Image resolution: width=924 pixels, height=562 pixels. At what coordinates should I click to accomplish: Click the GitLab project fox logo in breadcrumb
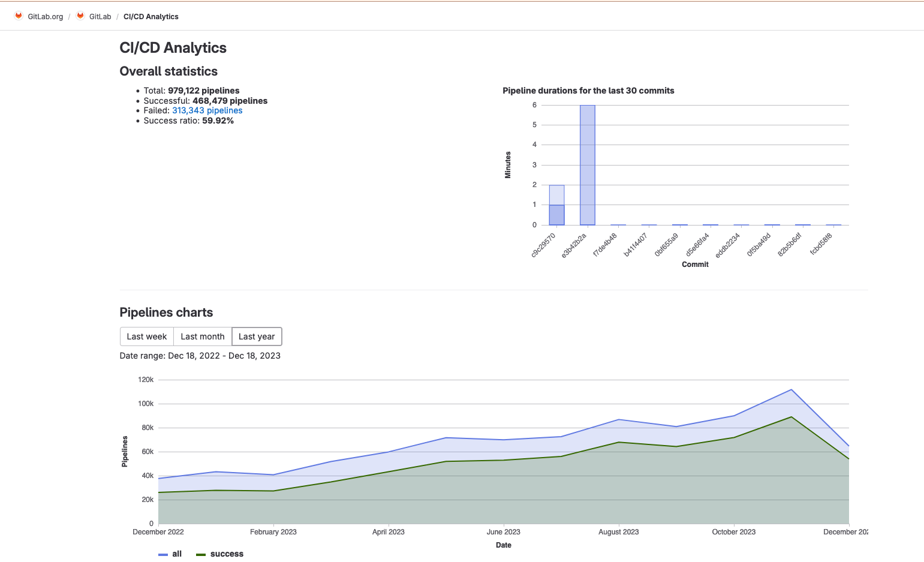pyautogui.click(x=80, y=16)
